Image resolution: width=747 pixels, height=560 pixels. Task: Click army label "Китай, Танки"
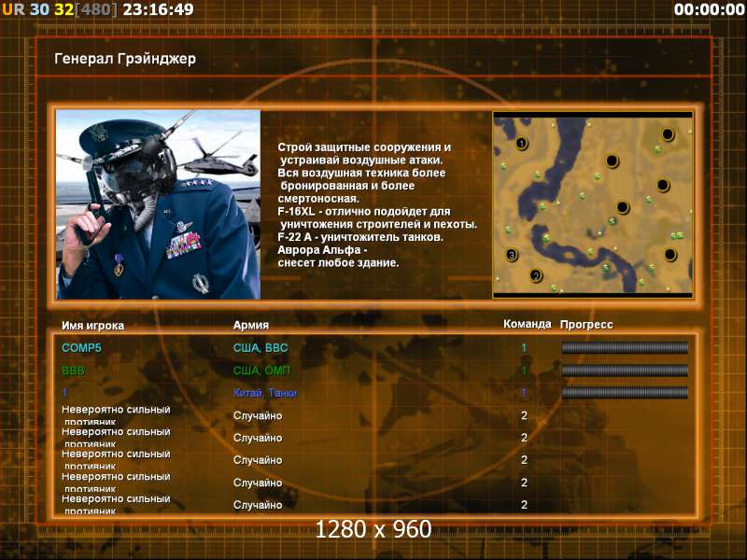(265, 393)
